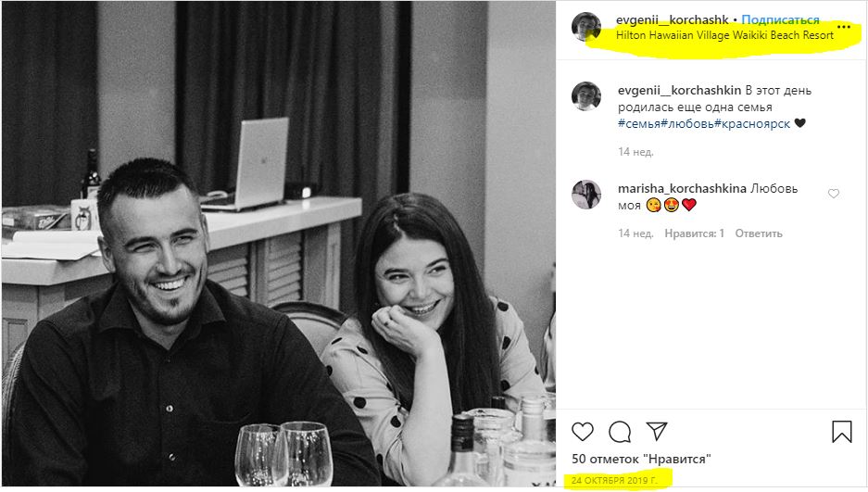Click the marisha_korchashkina username in the comment
The image size is (868, 492).
[x=682, y=189]
